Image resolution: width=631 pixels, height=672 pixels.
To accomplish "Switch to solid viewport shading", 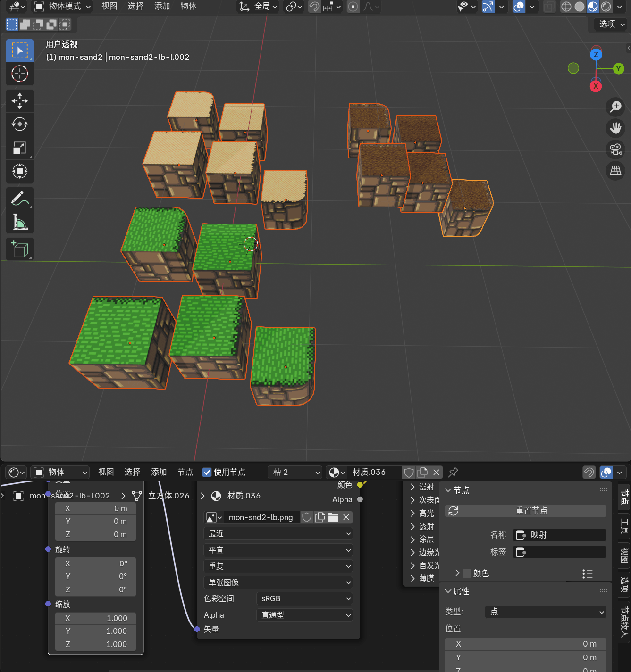I will [580, 7].
